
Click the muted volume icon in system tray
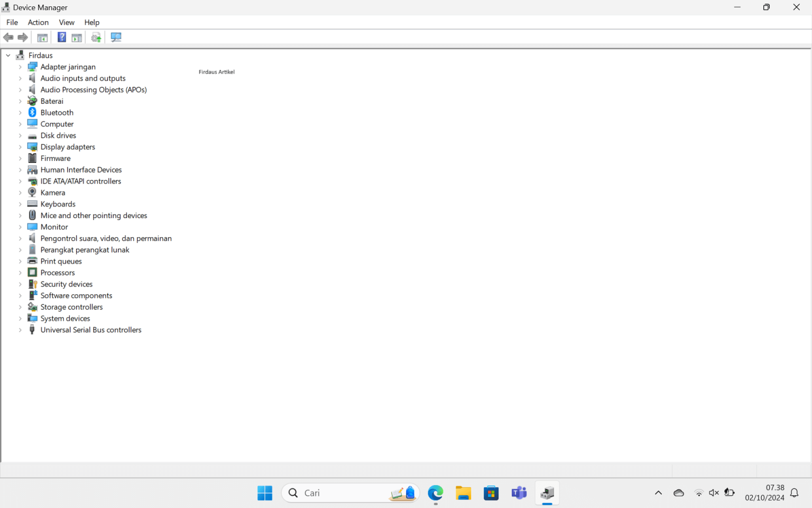tap(714, 493)
